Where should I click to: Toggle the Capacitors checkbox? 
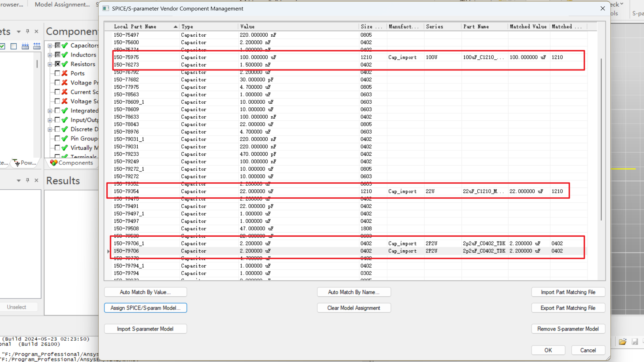(58, 45)
